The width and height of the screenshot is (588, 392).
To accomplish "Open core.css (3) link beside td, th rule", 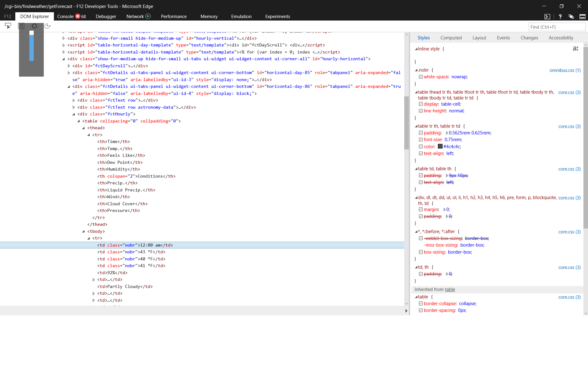I will point(569,267).
